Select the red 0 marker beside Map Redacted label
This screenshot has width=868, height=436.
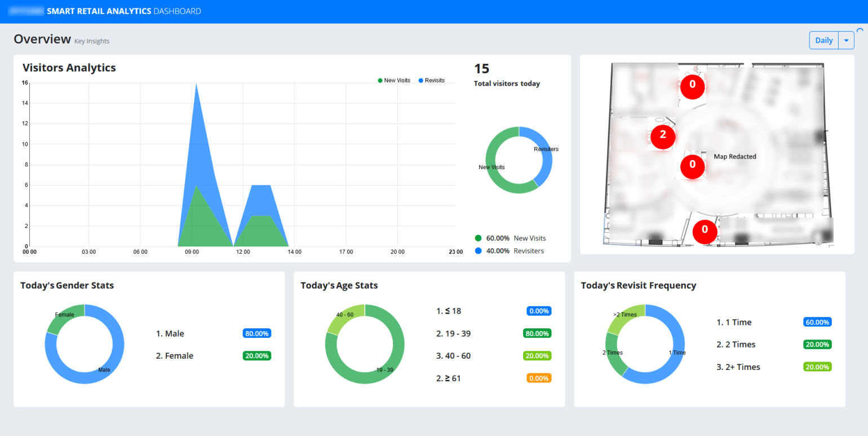pyautogui.click(x=692, y=165)
